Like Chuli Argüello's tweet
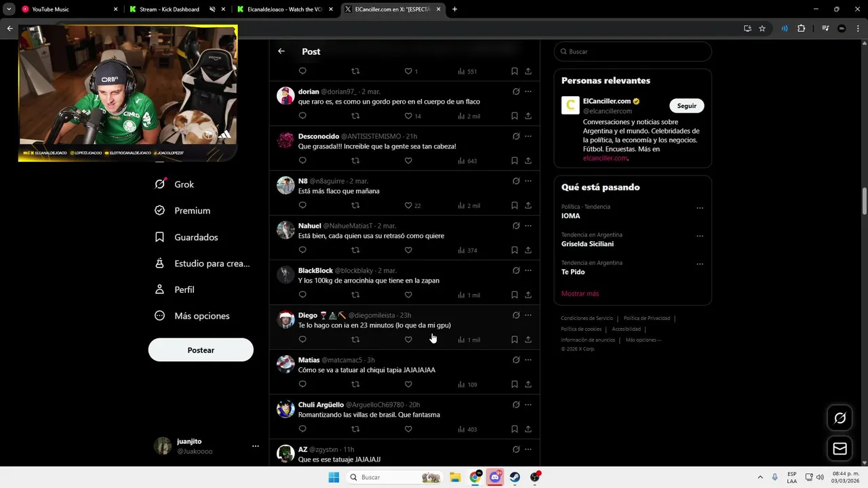Screen dimensions: 868x488 [408, 429]
